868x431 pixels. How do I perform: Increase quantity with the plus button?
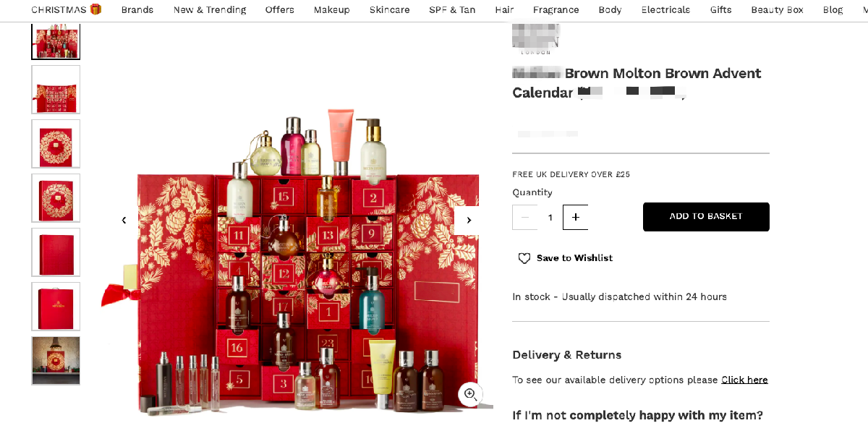576,217
